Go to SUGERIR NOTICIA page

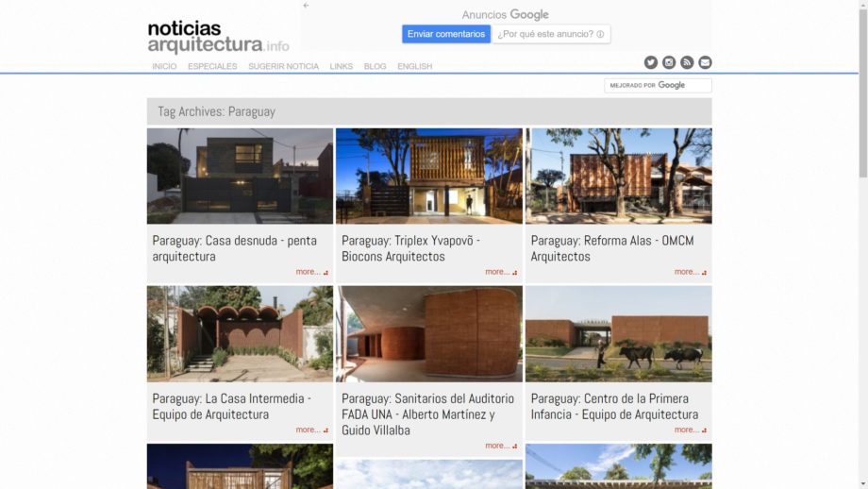click(283, 66)
